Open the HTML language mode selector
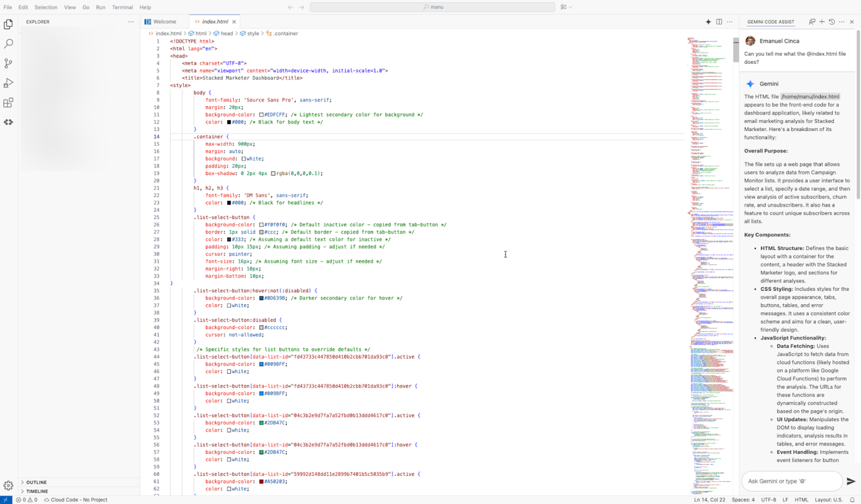The height and width of the screenshot is (504, 861). coord(801,500)
